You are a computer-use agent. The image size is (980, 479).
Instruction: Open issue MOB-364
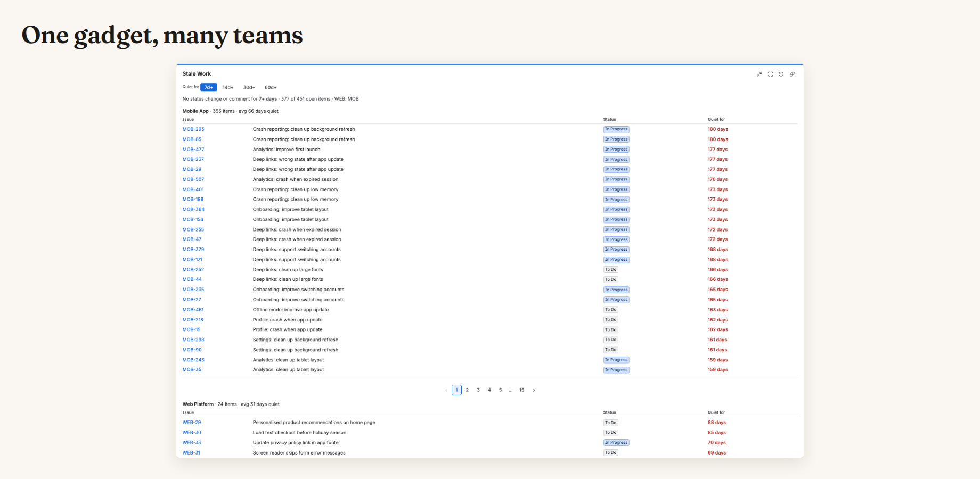click(x=193, y=210)
